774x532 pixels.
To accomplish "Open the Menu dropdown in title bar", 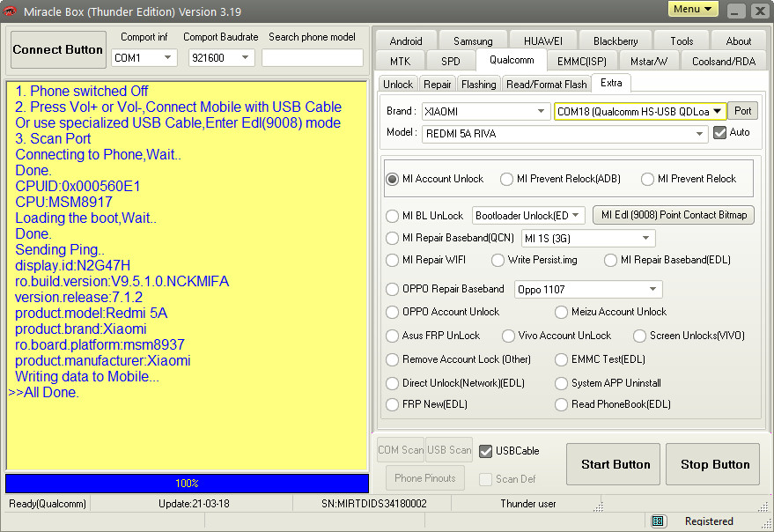I will [x=693, y=9].
